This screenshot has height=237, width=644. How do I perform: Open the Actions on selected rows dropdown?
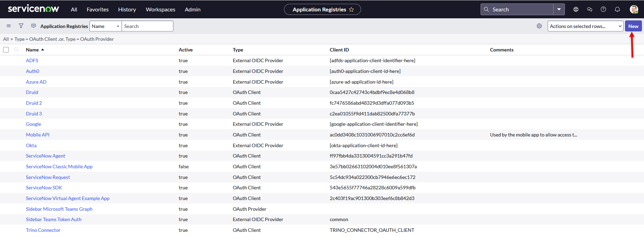(585, 26)
